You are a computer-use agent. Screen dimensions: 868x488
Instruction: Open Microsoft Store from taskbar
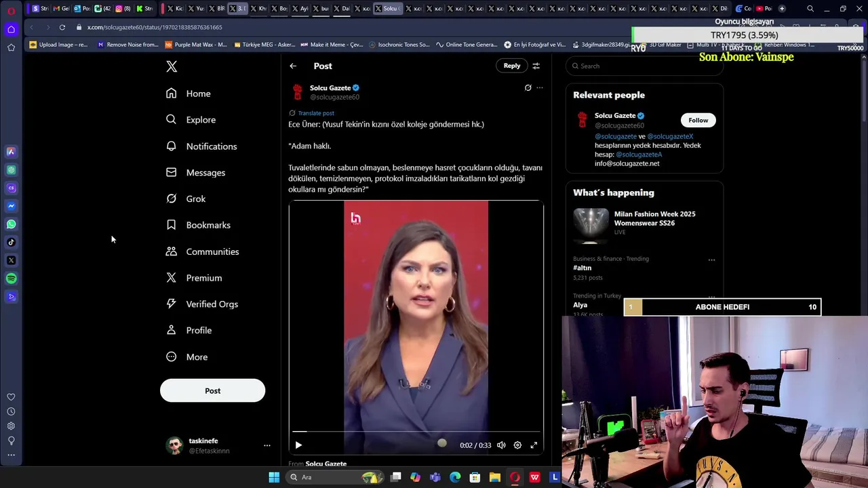(475, 477)
